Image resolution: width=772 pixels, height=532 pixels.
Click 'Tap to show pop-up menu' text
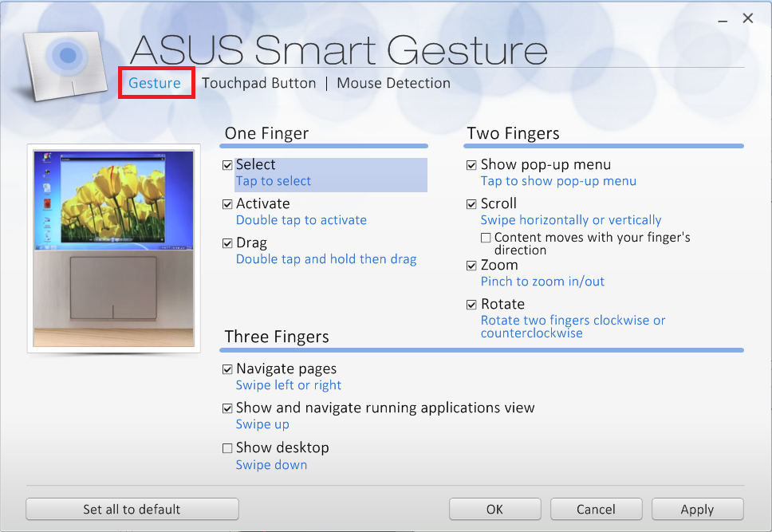coord(558,181)
